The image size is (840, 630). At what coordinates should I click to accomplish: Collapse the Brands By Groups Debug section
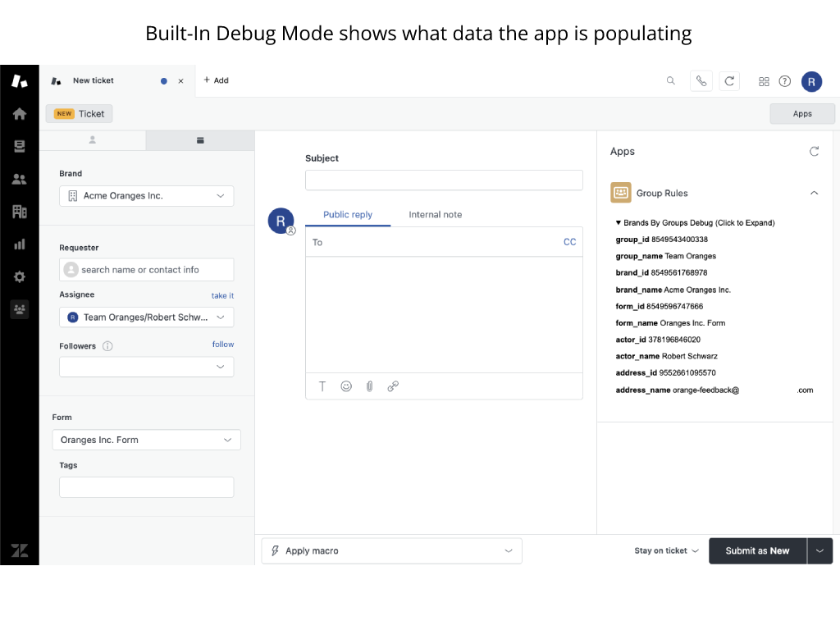[694, 222]
